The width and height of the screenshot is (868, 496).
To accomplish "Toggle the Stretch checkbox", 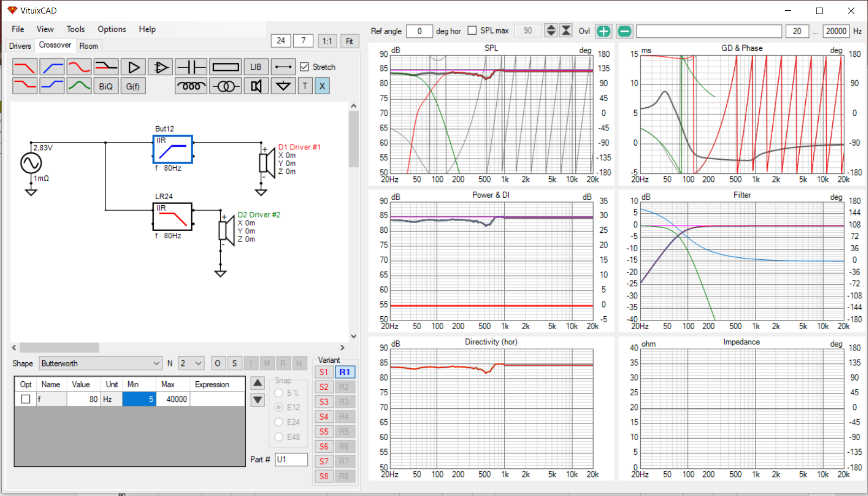I will pos(304,67).
